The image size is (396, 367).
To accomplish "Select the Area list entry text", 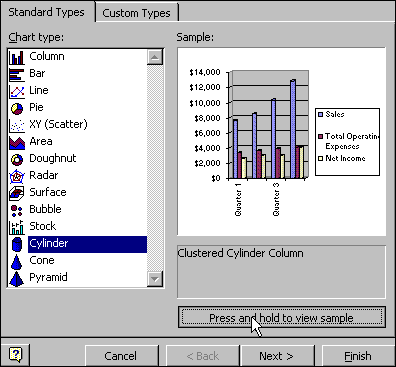I will point(41,141).
